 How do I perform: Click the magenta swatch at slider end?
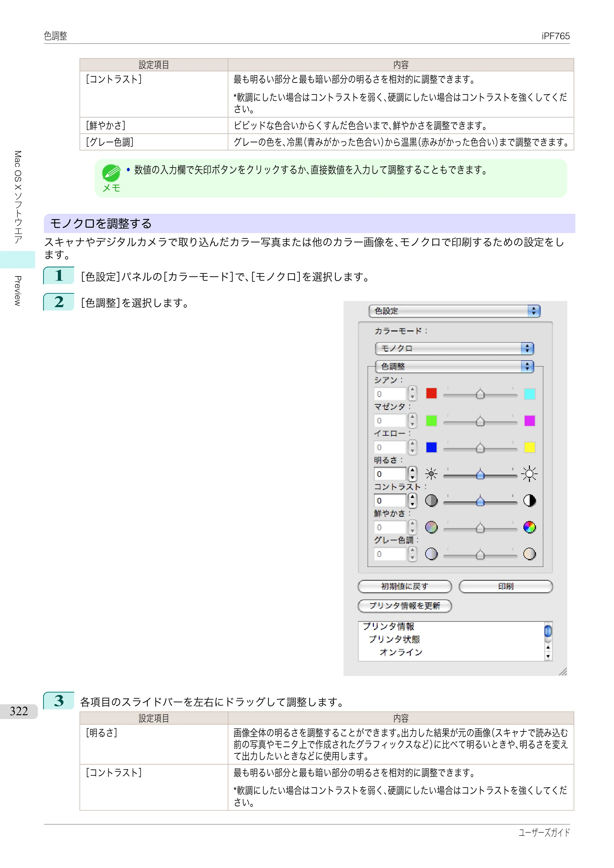529,420
